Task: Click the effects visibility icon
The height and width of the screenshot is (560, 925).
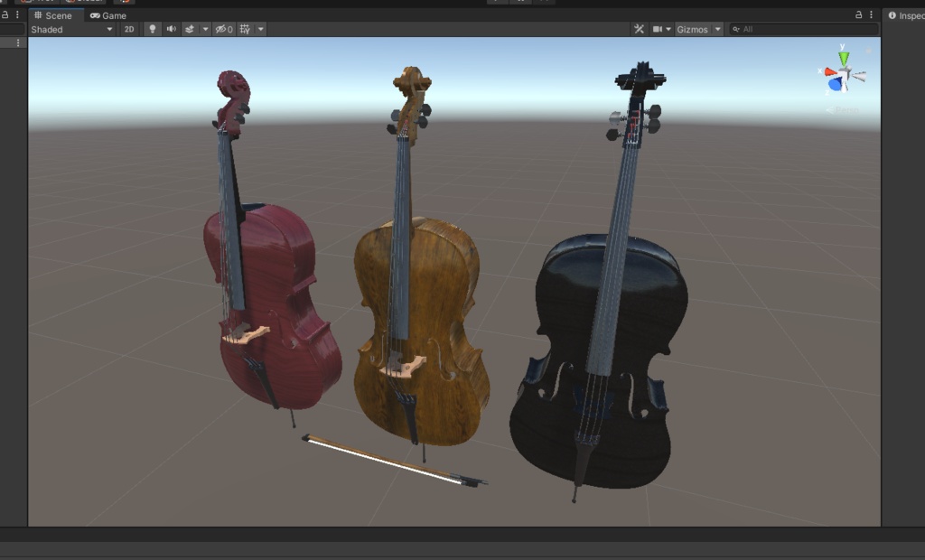Action: pyautogui.click(x=191, y=29)
